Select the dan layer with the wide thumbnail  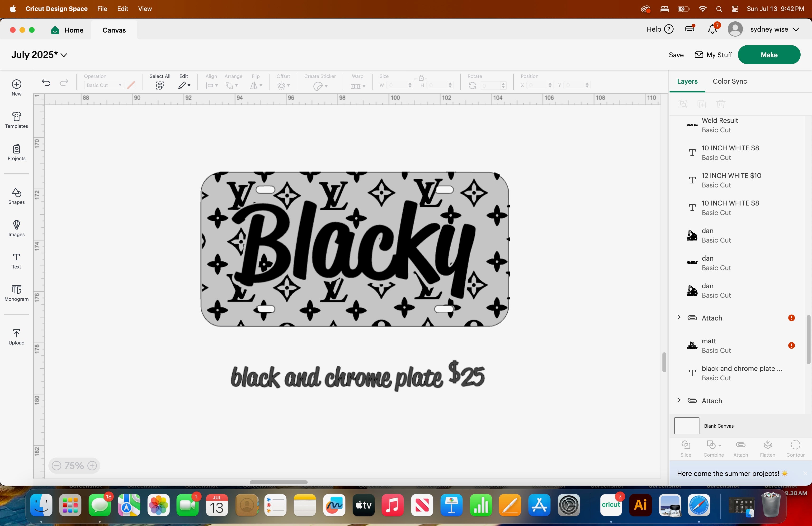tap(717, 263)
